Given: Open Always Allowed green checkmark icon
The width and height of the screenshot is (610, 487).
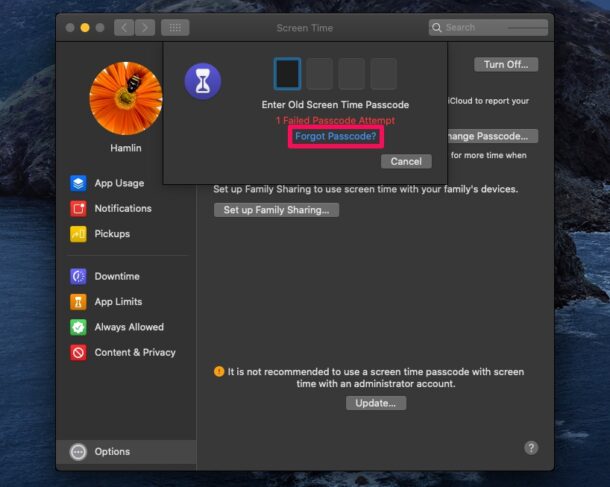Looking at the screenshot, I should (x=78, y=327).
